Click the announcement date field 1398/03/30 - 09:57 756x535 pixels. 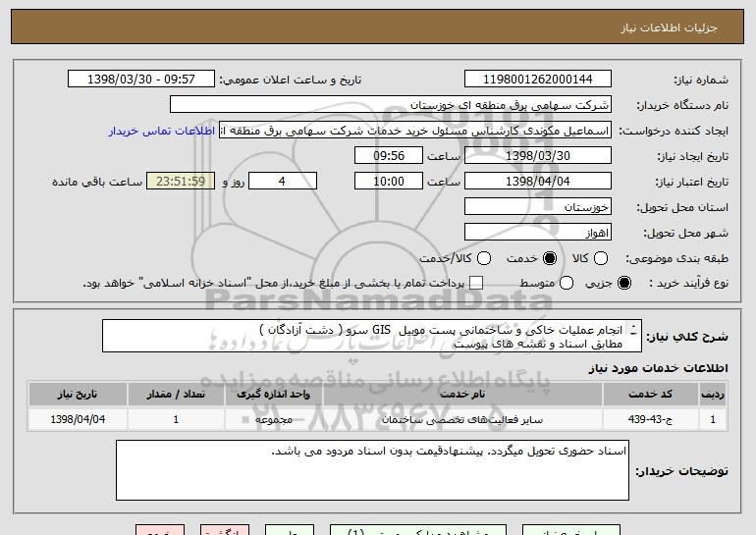[x=141, y=80]
